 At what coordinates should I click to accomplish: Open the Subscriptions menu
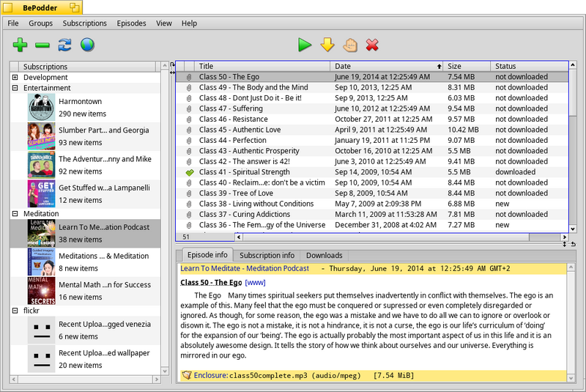point(84,23)
